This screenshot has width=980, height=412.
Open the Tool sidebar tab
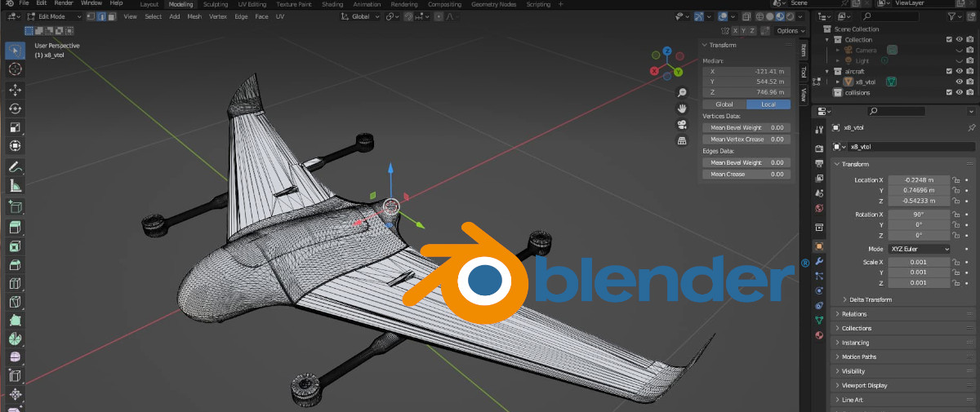[x=803, y=72]
